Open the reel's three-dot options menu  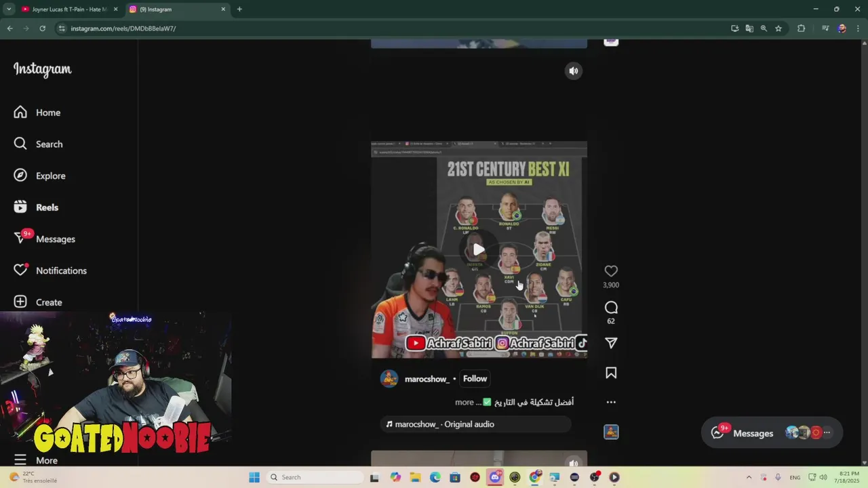coord(611,402)
